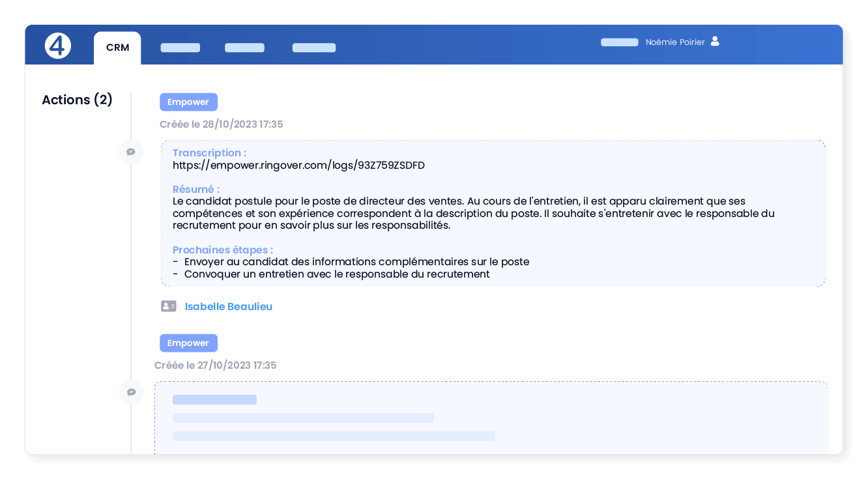Click the Prochaines étapes section heading
This screenshot has width=868, height=486.
click(x=222, y=250)
